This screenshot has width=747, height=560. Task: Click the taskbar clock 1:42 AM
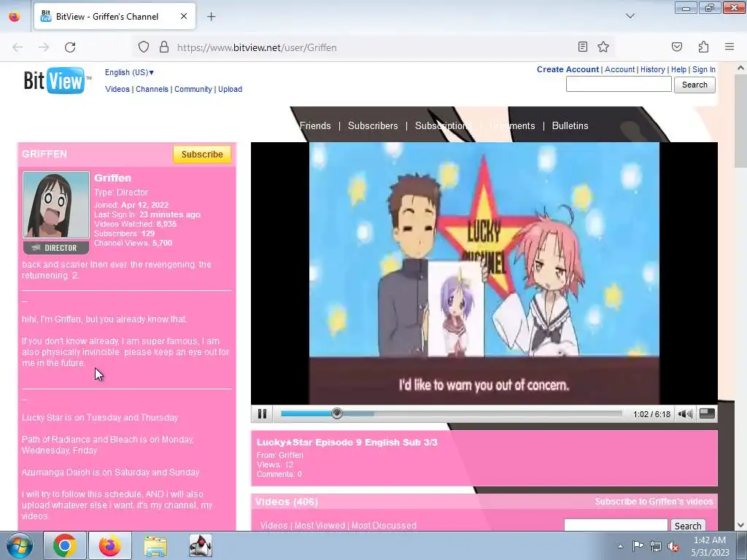tap(710, 540)
